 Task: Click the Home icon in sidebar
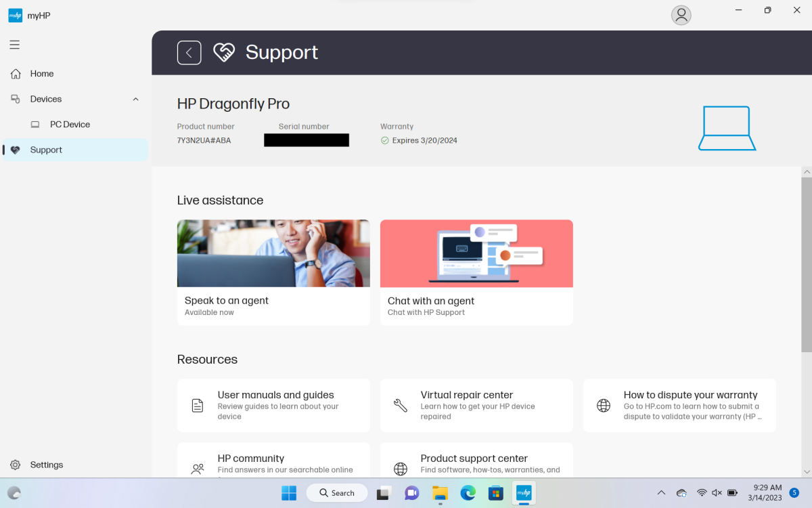tap(16, 73)
